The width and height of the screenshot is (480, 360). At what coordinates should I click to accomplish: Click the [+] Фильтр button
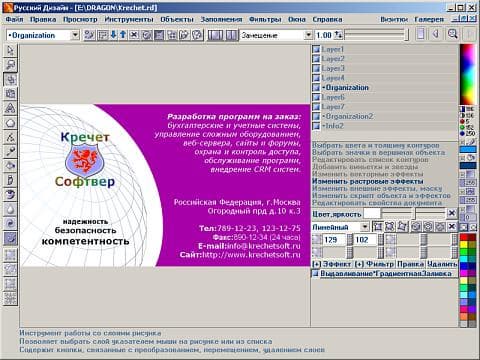tap(374, 264)
